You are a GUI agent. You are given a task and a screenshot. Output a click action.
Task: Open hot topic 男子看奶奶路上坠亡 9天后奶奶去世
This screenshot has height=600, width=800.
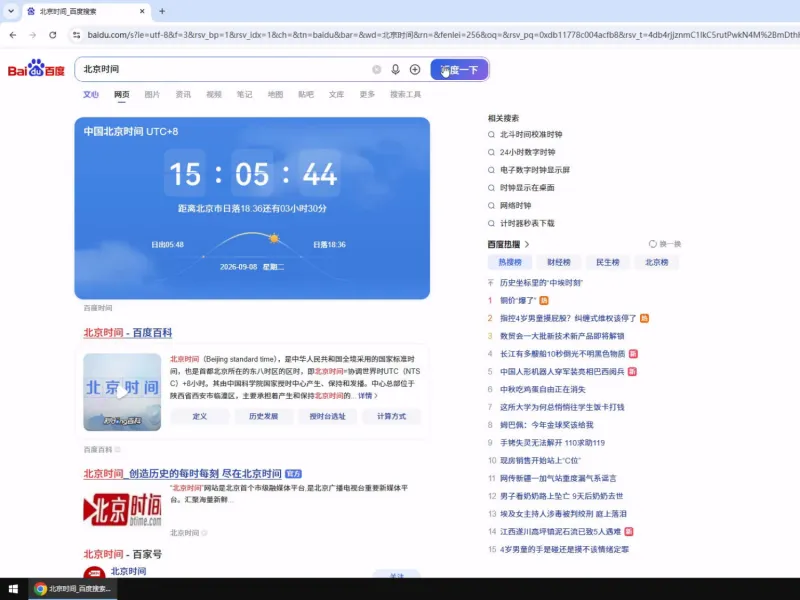point(561,496)
